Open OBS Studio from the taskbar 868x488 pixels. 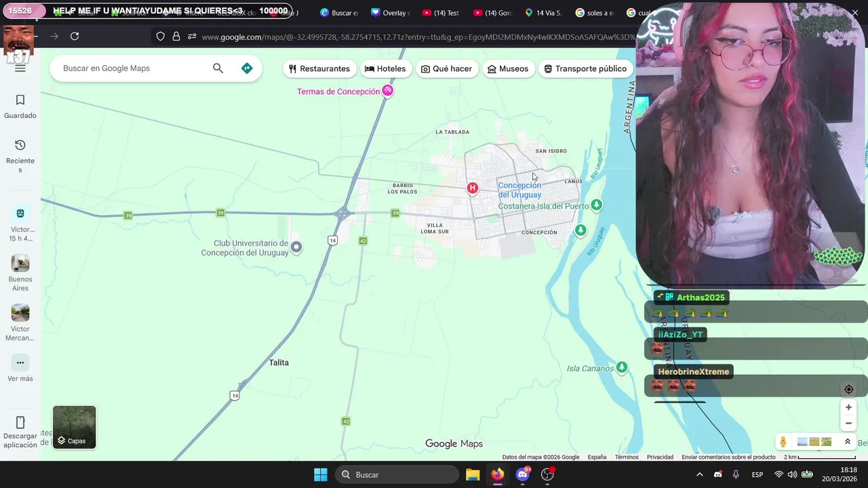pos(548,474)
